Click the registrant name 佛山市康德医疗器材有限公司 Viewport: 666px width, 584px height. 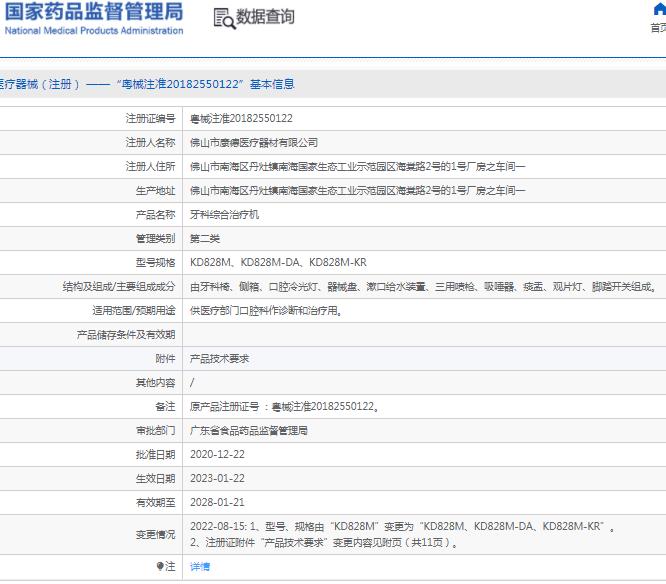(x=254, y=143)
